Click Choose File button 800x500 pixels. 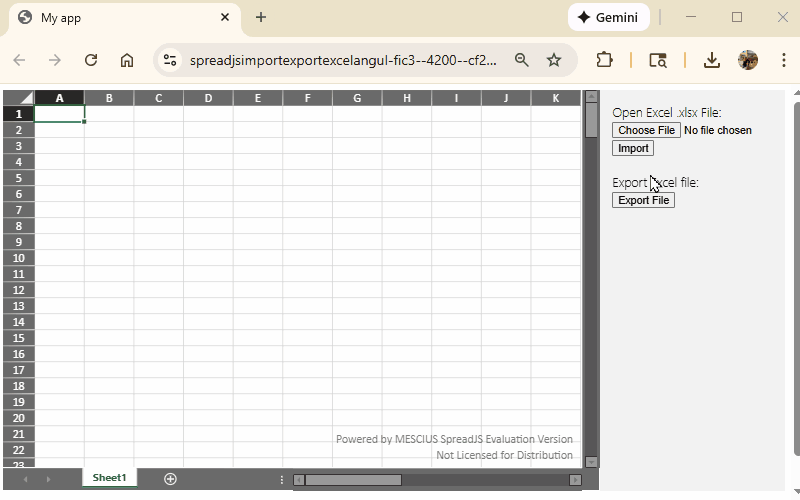click(x=646, y=130)
